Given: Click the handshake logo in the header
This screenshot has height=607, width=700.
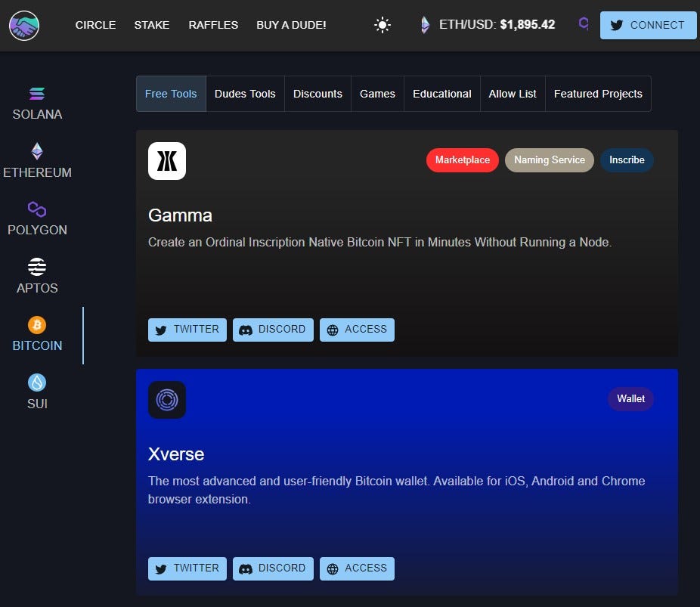Looking at the screenshot, I should pos(24,26).
